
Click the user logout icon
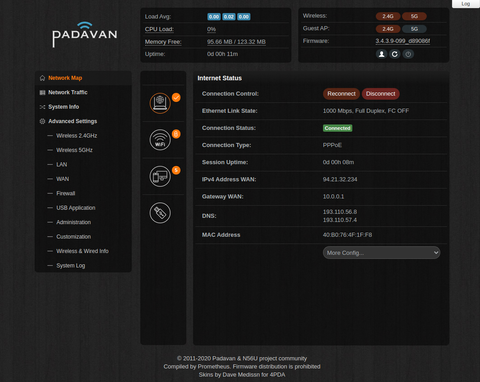click(x=382, y=54)
